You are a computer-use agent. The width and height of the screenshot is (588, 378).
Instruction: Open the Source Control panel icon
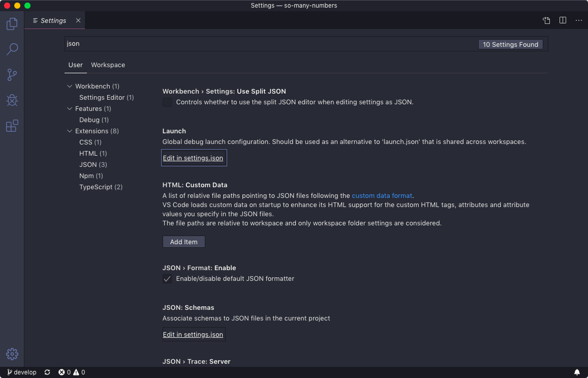12,75
